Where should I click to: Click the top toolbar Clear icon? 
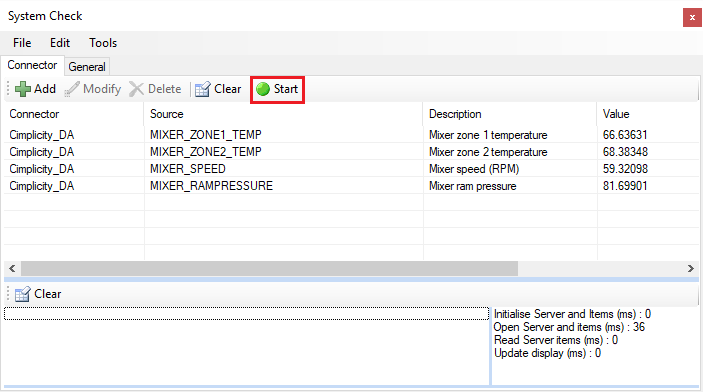tap(203, 89)
